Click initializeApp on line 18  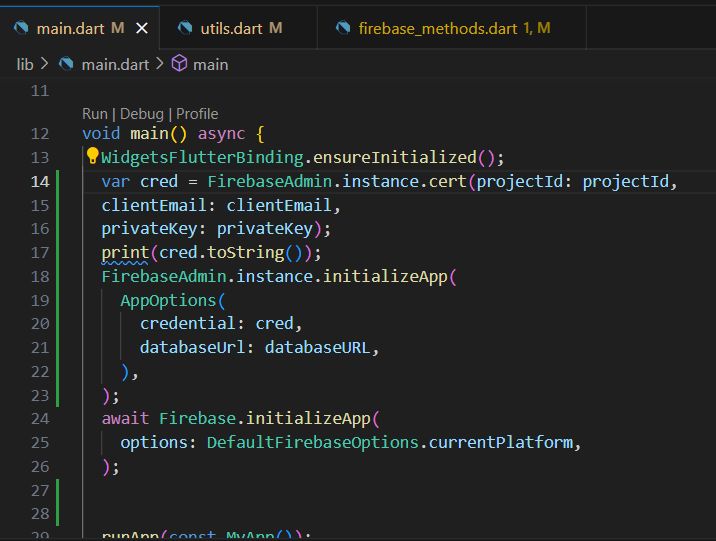tap(385, 277)
